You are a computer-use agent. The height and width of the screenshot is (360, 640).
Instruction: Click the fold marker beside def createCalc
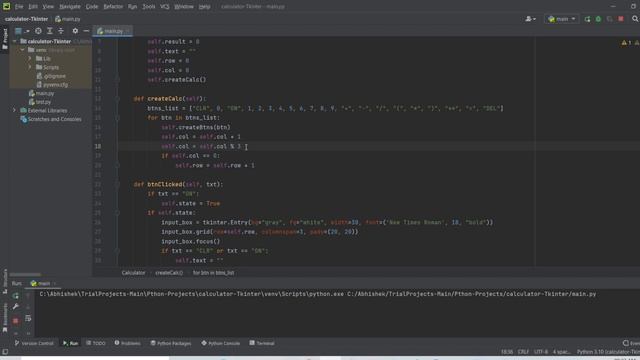coord(117,99)
